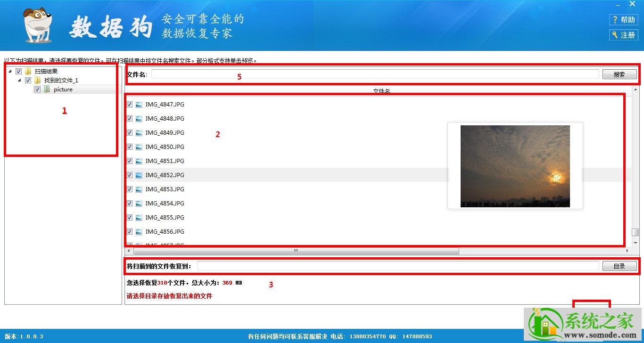
Task: Click the sunset photo preview thumbnail
Action: (515, 166)
